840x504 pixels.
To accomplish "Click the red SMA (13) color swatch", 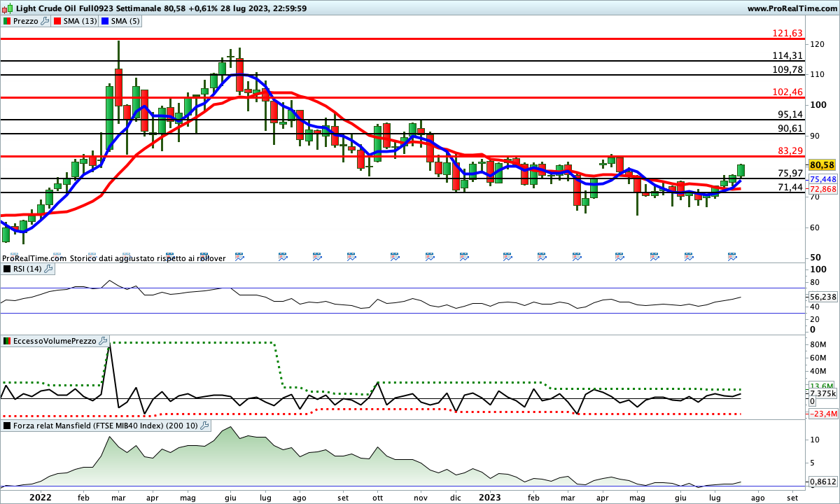I will tap(57, 21).
